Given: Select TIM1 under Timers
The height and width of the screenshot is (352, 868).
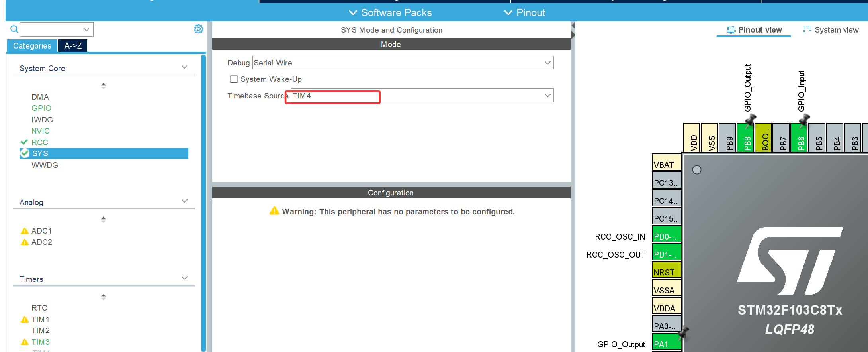Looking at the screenshot, I should click(41, 319).
